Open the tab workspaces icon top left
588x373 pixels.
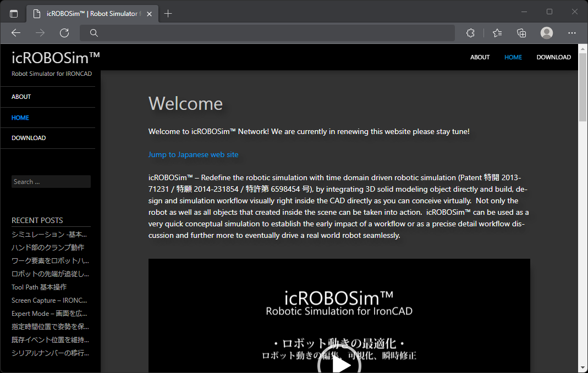[13, 13]
